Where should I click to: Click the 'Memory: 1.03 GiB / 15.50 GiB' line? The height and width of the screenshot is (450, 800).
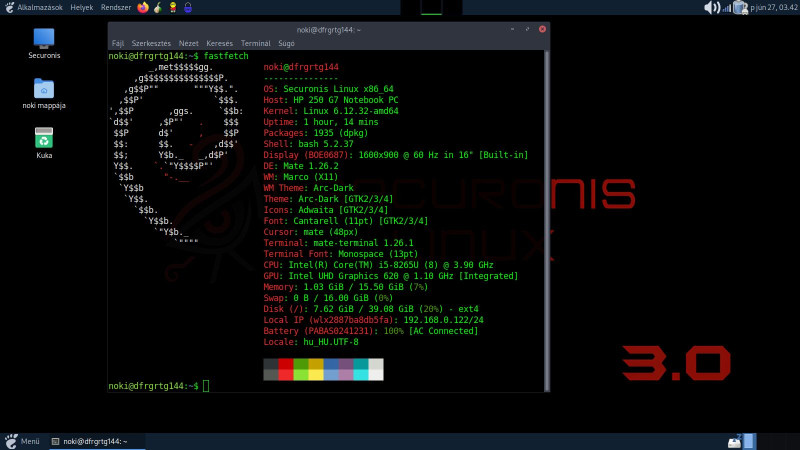pyautogui.click(x=346, y=287)
